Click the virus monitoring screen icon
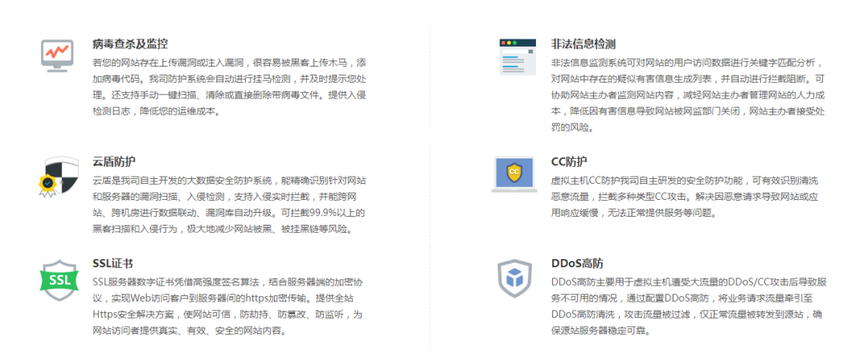Screen dimensions: 868x358 point(57,53)
